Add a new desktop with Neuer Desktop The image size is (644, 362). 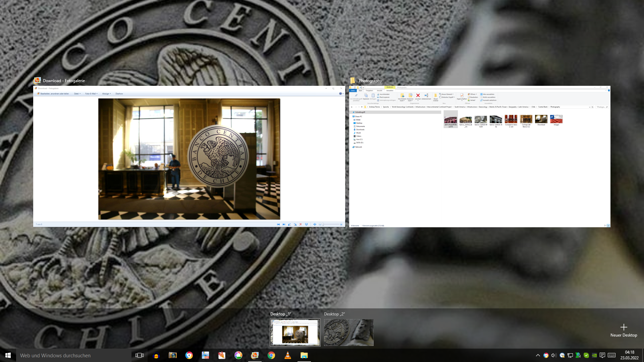pos(624,330)
